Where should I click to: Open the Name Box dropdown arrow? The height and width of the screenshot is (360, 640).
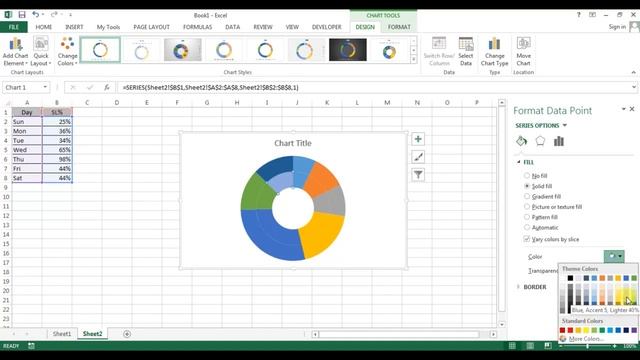click(x=45, y=87)
